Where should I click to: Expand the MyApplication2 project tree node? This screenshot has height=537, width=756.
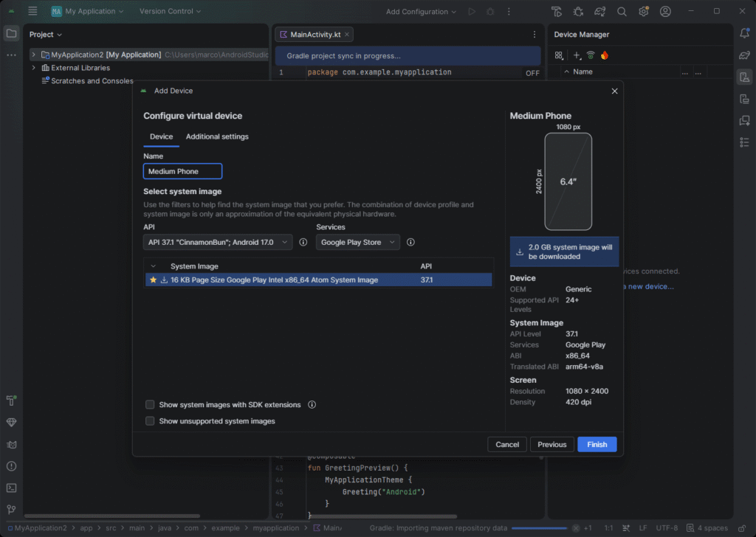[33, 55]
